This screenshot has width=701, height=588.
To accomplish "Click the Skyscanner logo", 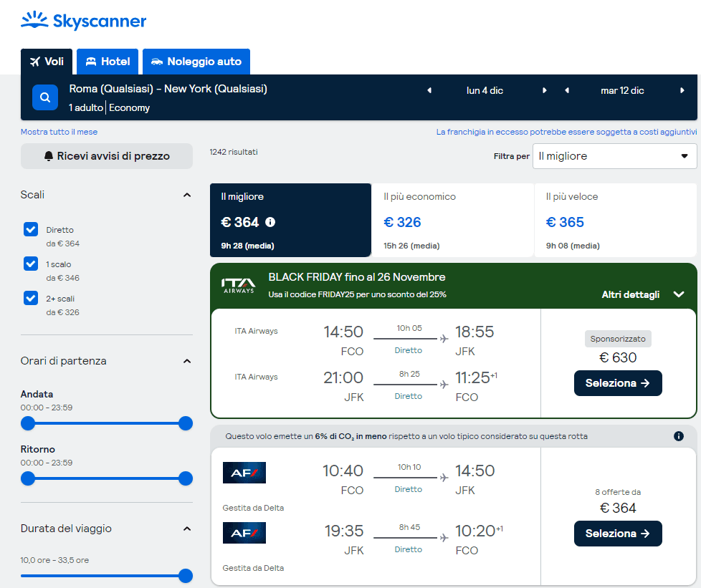I will [84, 21].
